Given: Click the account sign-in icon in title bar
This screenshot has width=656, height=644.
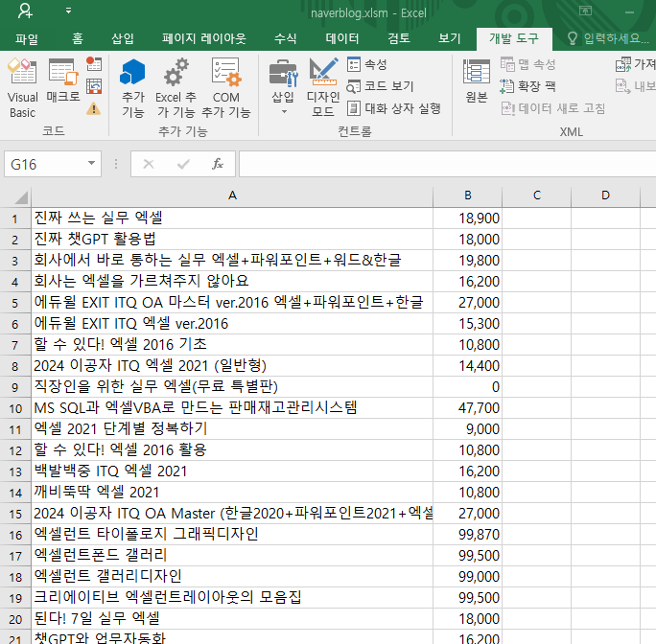Looking at the screenshot, I should click(25, 11).
